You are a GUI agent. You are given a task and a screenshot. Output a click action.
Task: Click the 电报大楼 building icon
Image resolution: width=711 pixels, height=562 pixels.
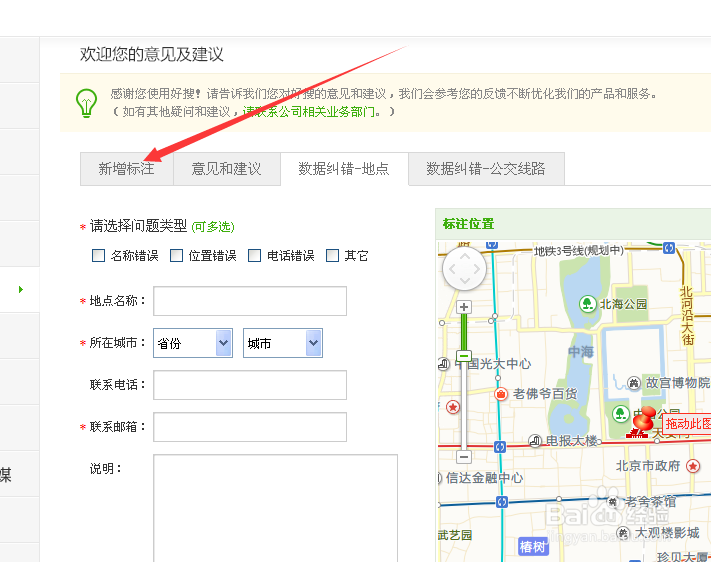tap(535, 440)
